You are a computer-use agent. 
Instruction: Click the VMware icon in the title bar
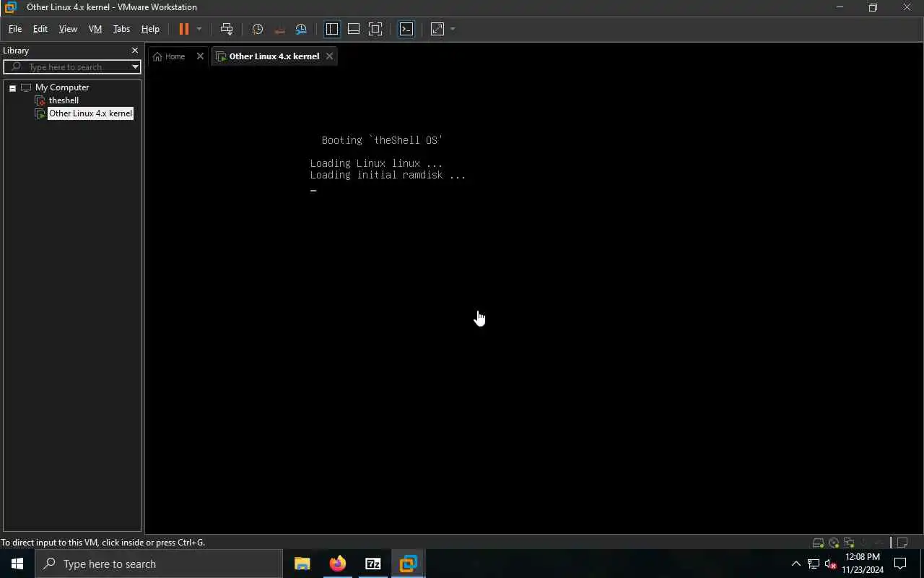pyautogui.click(x=10, y=7)
